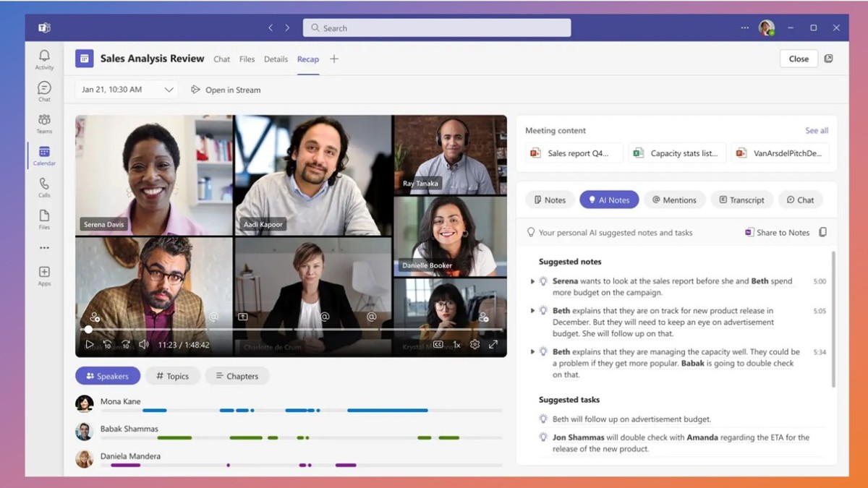
Task: Change playback speed from 1x
Action: [456, 345]
